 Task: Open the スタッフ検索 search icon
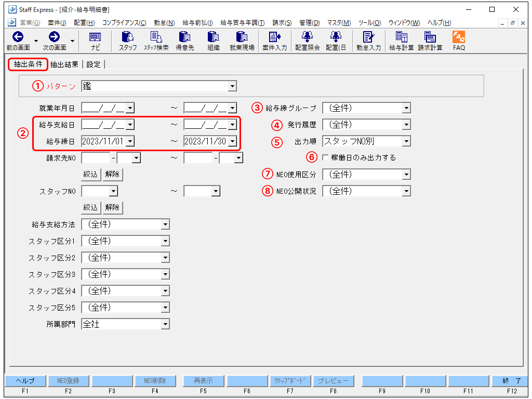point(156,37)
